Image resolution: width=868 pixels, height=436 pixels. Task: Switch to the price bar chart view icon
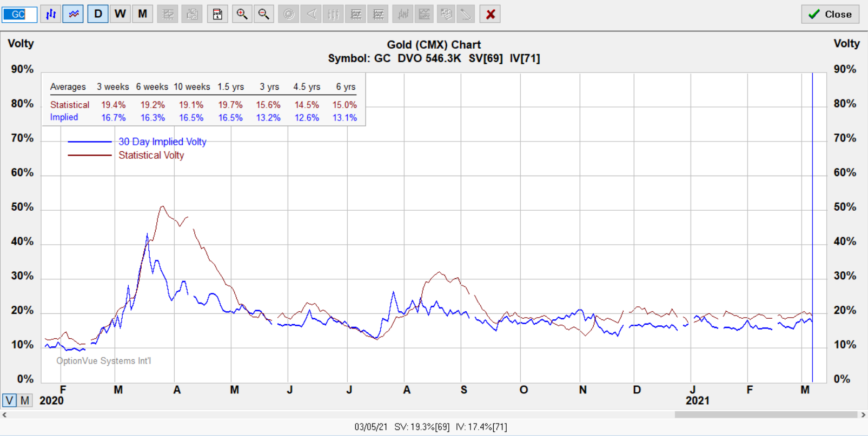tap(51, 15)
